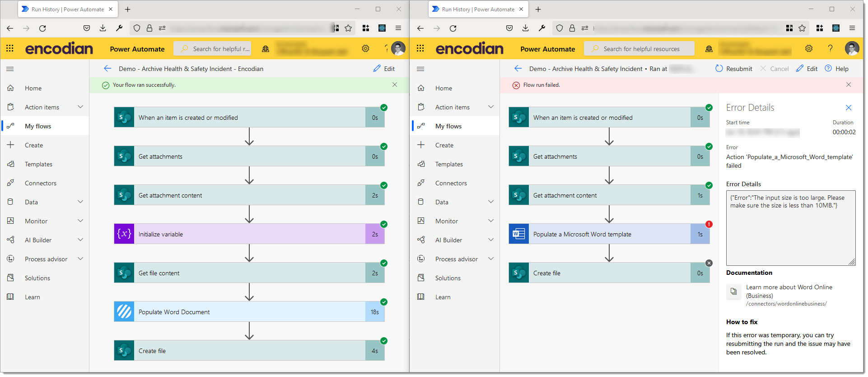868x377 pixels.
Task: Expand Action items in right window sidebar
Action: click(x=491, y=107)
